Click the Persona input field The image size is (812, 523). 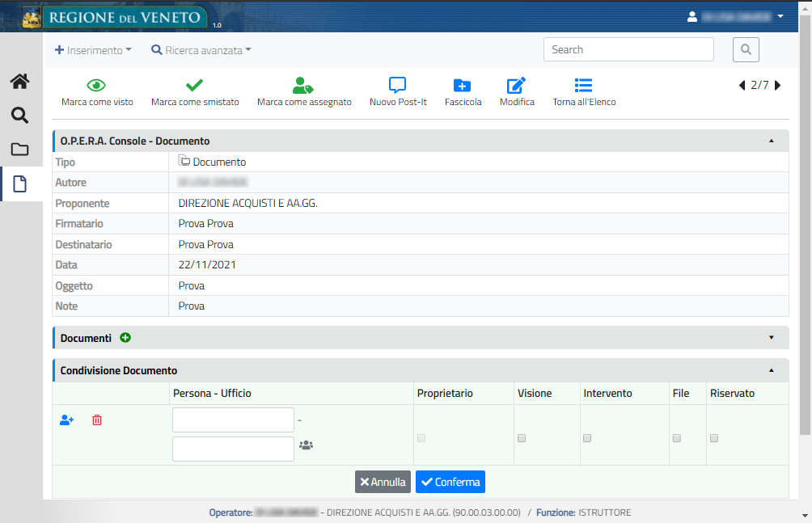pyautogui.click(x=233, y=420)
